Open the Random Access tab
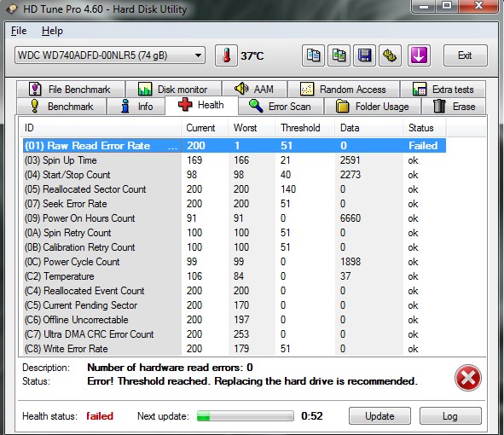 pyautogui.click(x=344, y=89)
